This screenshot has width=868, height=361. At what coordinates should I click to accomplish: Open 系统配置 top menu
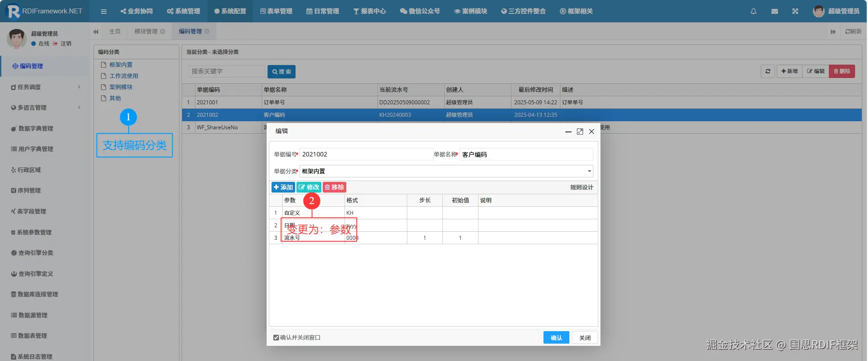tap(230, 11)
